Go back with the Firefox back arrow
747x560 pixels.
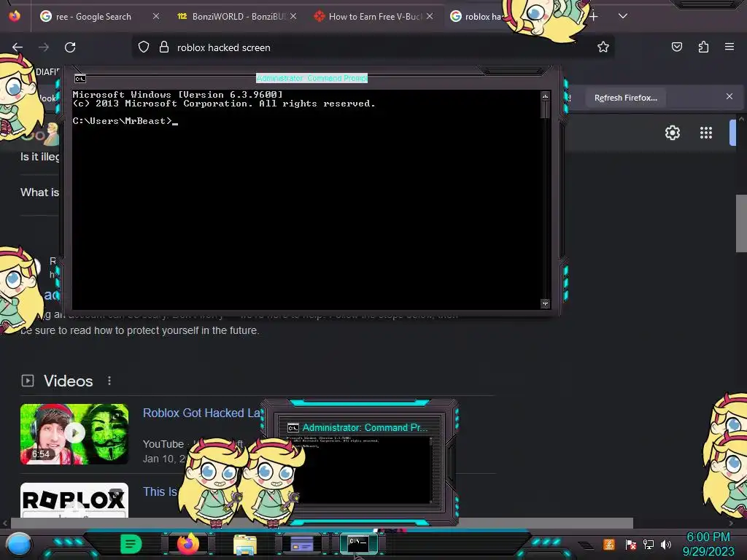coord(18,47)
